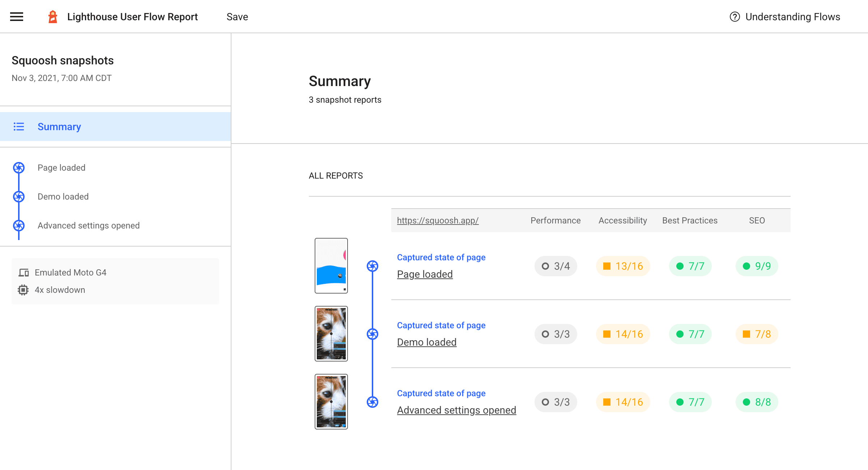Click the Save button in toolbar
The image size is (868, 470).
coord(237,17)
